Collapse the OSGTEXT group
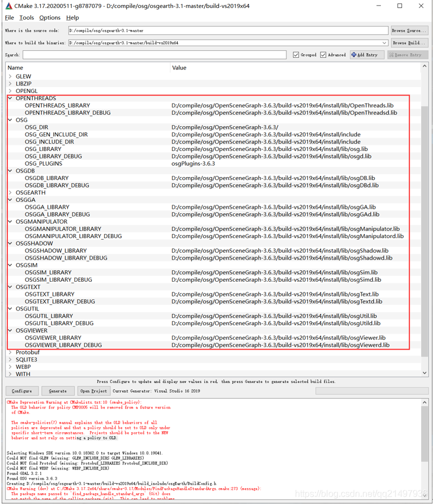This screenshot has width=433, height=504. tap(10, 287)
